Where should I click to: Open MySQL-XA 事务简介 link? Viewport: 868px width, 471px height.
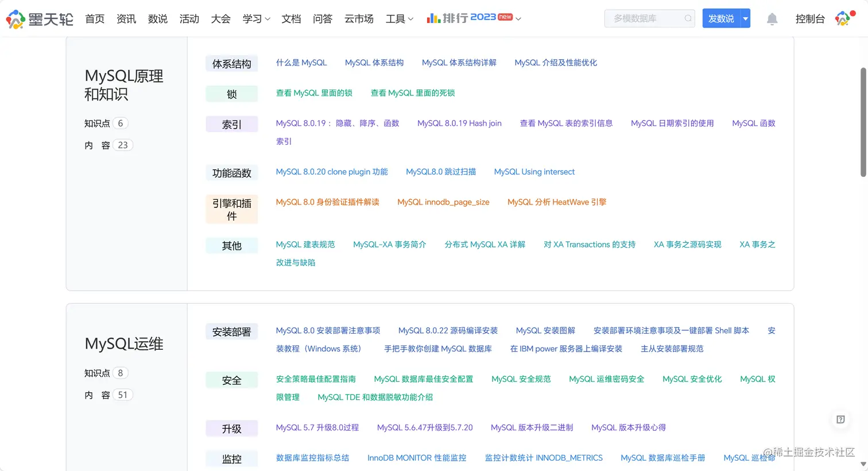[390, 245]
